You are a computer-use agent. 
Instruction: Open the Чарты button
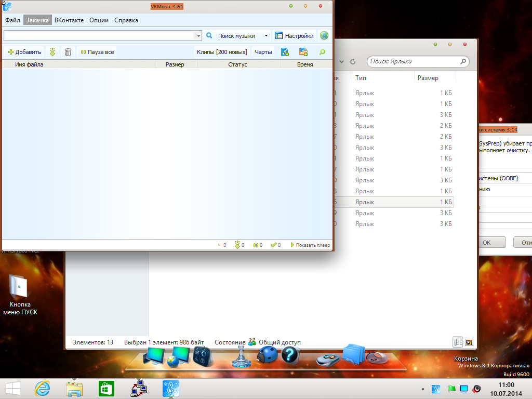click(263, 52)
